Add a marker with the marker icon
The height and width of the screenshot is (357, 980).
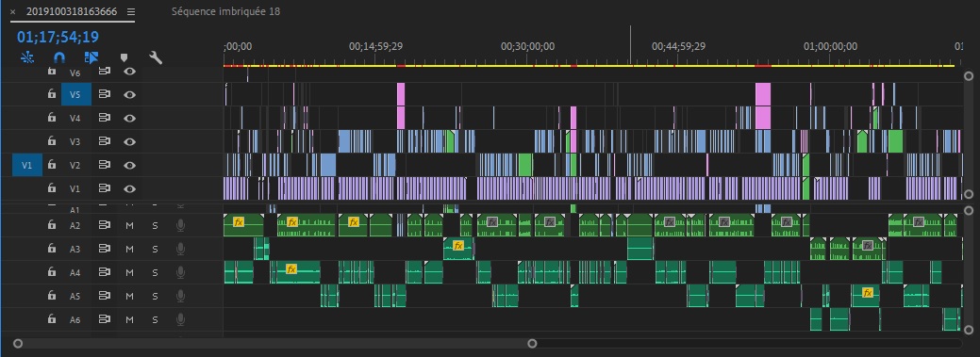pos(124,58)
